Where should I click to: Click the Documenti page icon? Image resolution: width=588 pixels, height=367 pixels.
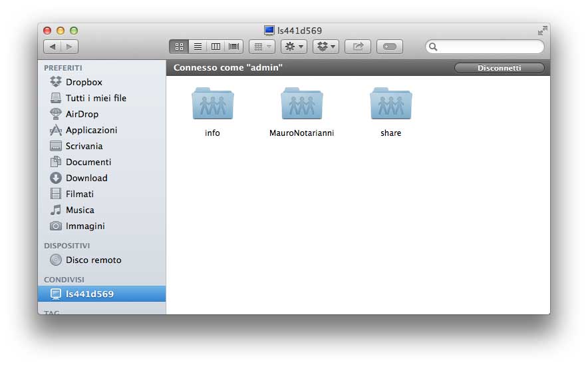coord(56,162)
